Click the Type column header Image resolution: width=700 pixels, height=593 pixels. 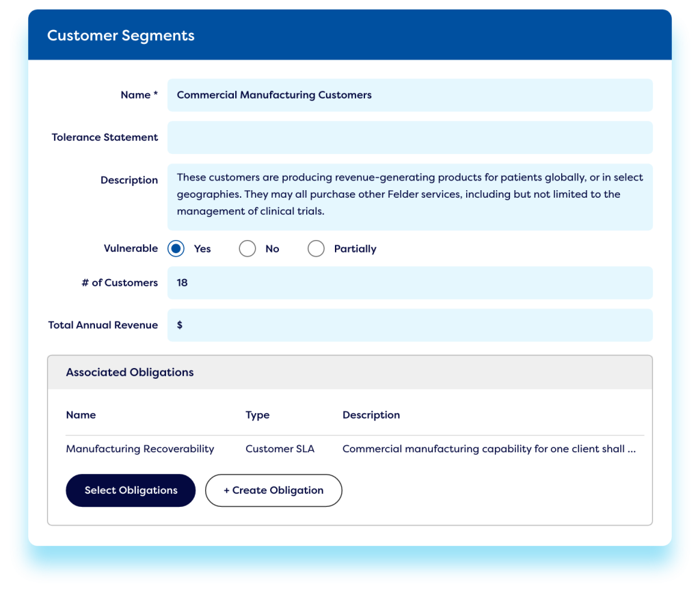tap(257, 415)
